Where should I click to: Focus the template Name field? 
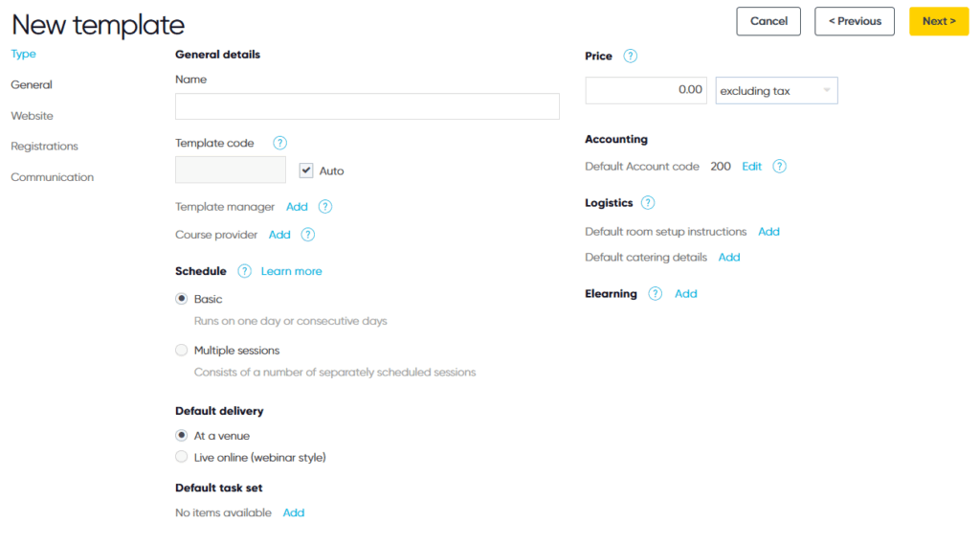pyautogui.click(x=367, y=106)
